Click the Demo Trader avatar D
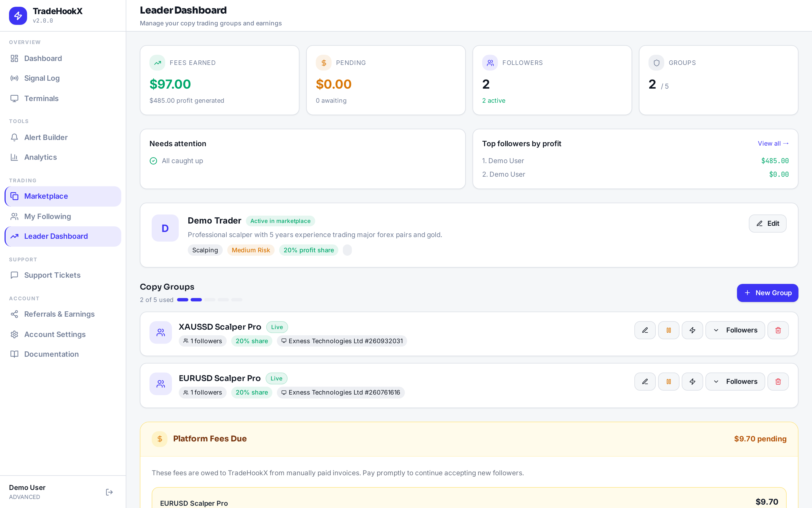This screenshot has width=812, height=508. tap(165, 228)
